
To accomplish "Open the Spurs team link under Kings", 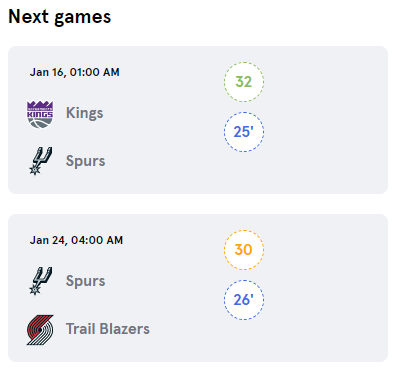I will click(x=86, y=161).
